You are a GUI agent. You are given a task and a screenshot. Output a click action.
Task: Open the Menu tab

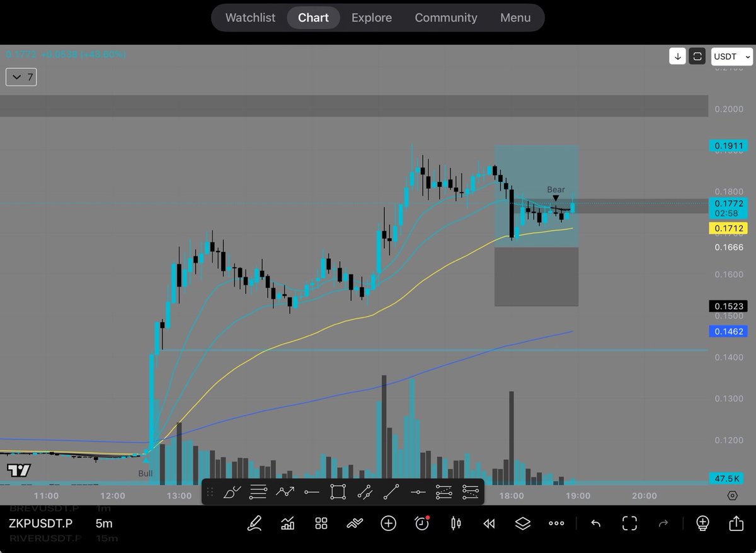515,18
